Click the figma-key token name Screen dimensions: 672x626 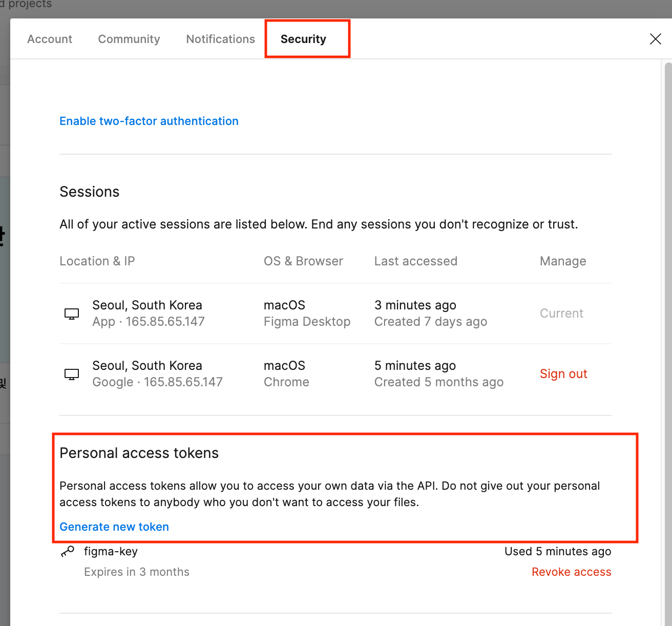(111, 552)
